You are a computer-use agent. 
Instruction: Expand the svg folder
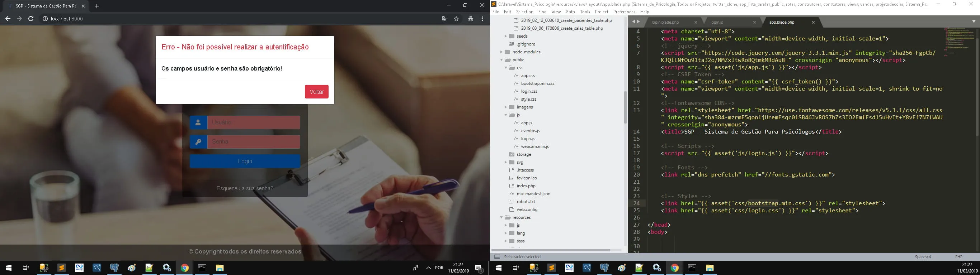point(505,162)
